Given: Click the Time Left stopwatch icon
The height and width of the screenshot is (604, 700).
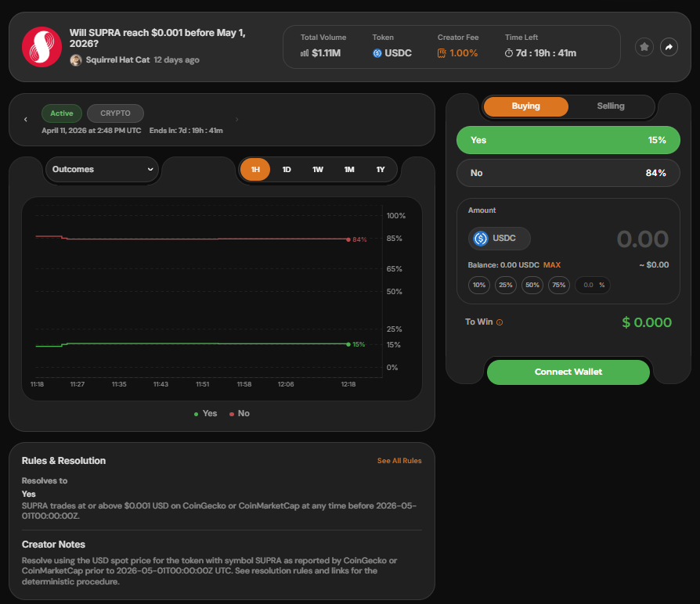Looking at the screenshot, I should (509, 53).
